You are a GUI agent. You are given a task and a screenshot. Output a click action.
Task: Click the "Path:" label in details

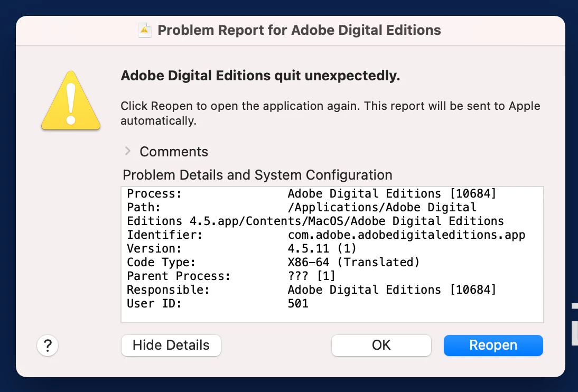(x=144, y=207)
